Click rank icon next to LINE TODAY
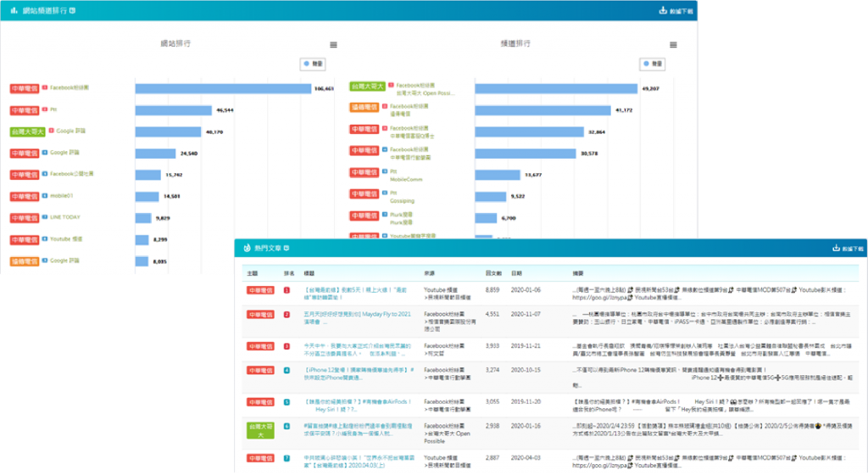Viewport: 868px width, 476px height. (x=45, y=217)
